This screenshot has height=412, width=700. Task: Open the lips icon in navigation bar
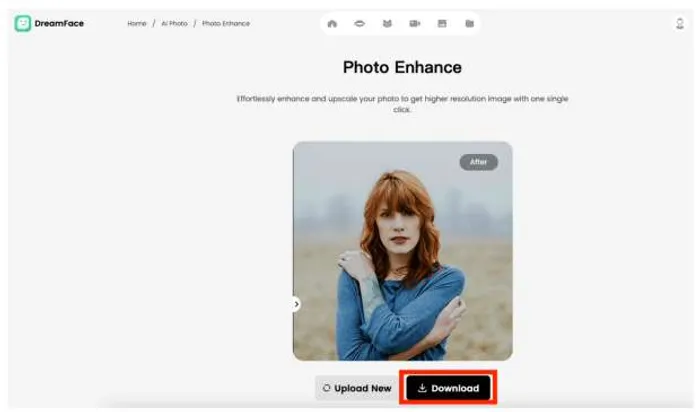click(360, 23)
